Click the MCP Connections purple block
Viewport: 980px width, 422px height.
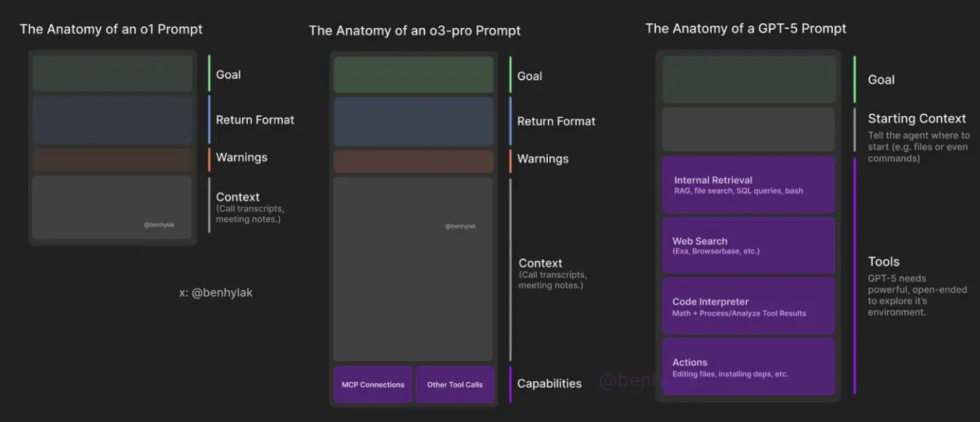(x=373, y=384)
